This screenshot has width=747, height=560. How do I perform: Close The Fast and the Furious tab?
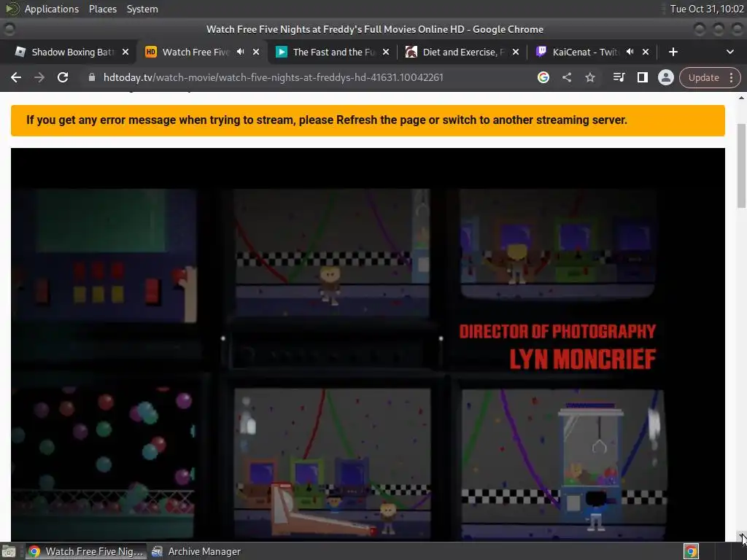click(x=386, y=52)
